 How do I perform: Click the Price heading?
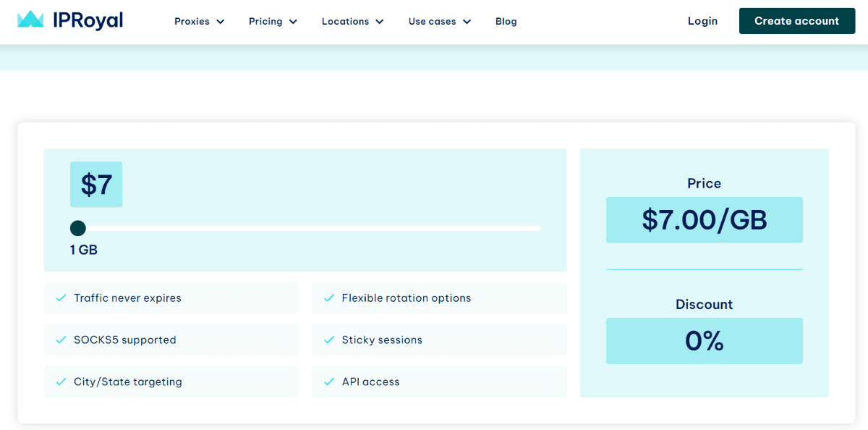(x=705, y=184)
